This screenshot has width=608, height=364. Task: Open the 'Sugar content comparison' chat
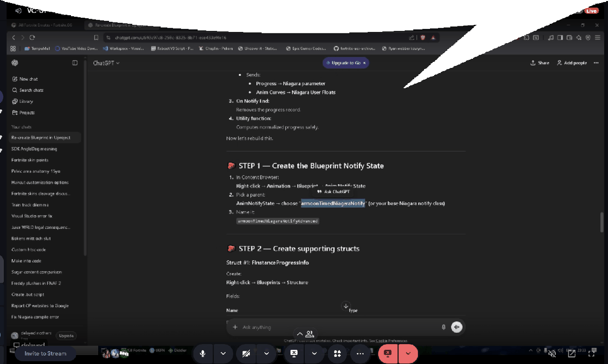tap(37, 272)
